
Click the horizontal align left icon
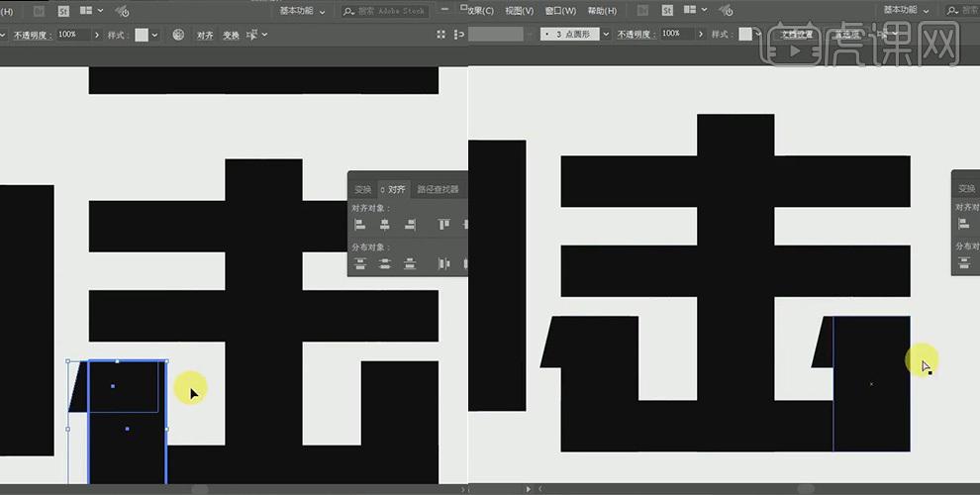pyautogui.click(x=360, y=226)
